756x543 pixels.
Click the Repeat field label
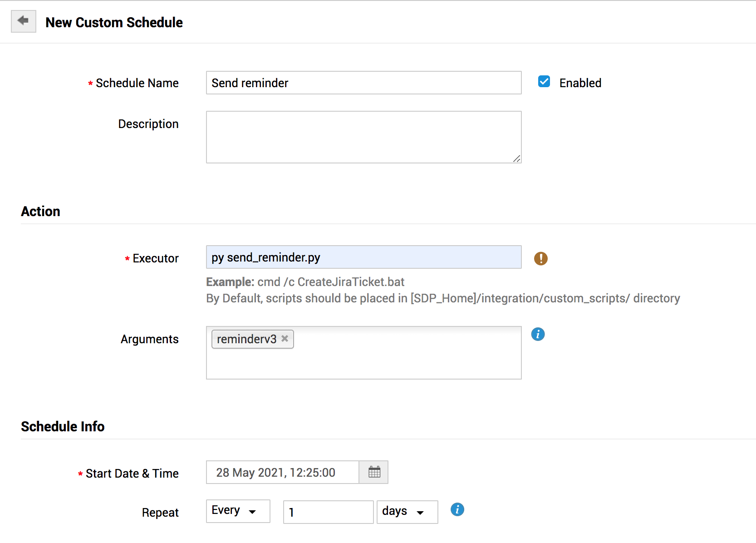pos(160,513)
